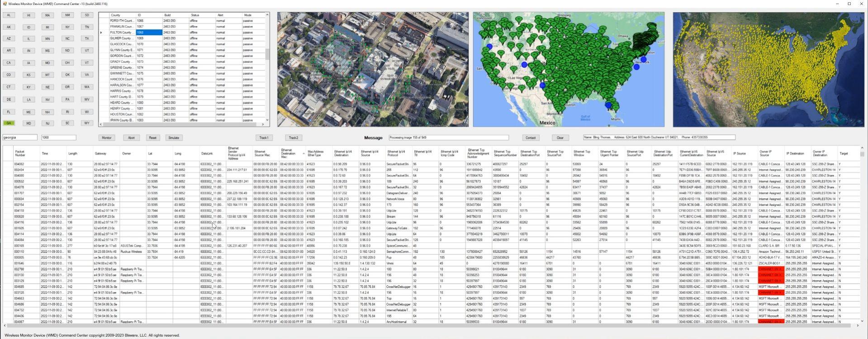Image resolution: width=868 pixels, height=339 pixels.
Task: Sort packet table by Time column header
Action: pyautogui.click(x=45, y=154)
